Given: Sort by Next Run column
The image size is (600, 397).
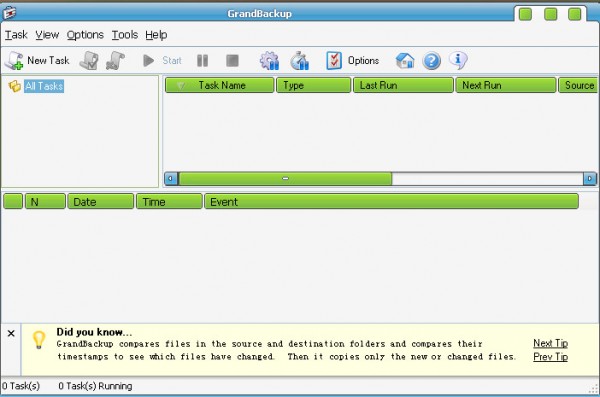Looking at the screenshot, I should coord(506,85).
